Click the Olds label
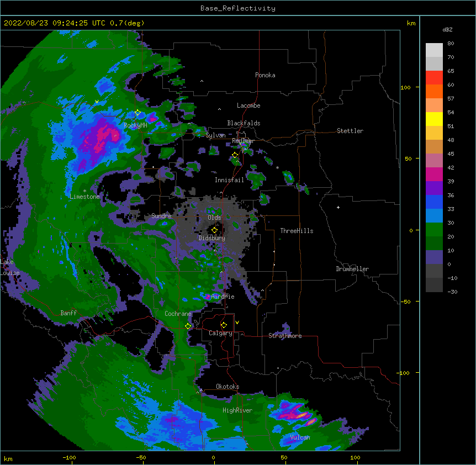The height and width of the screenshot is (465, 476). pyautogui.click(x=214, y=218)
